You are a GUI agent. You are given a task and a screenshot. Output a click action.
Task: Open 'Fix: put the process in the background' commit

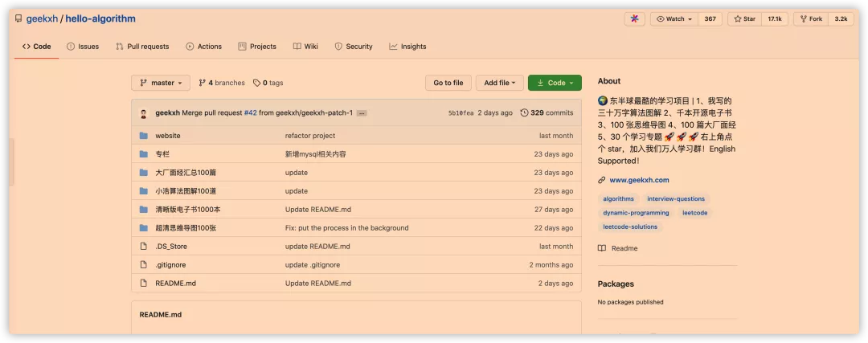coord(346,228)
